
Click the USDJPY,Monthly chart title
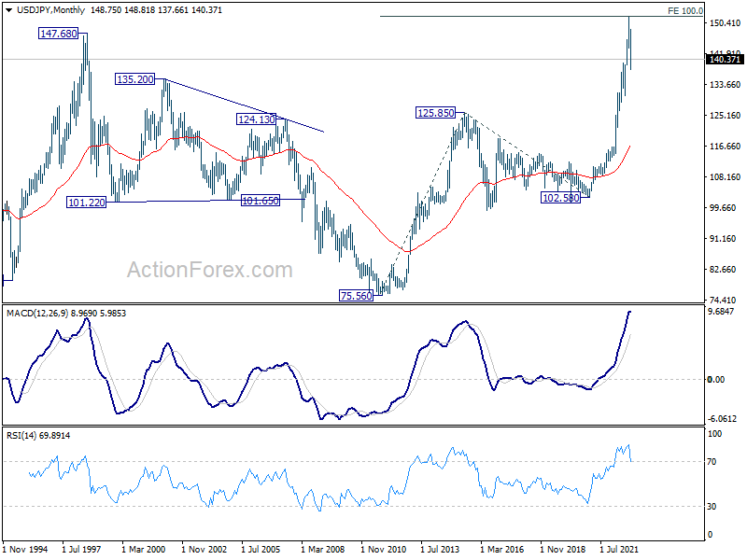pos(50,10)
